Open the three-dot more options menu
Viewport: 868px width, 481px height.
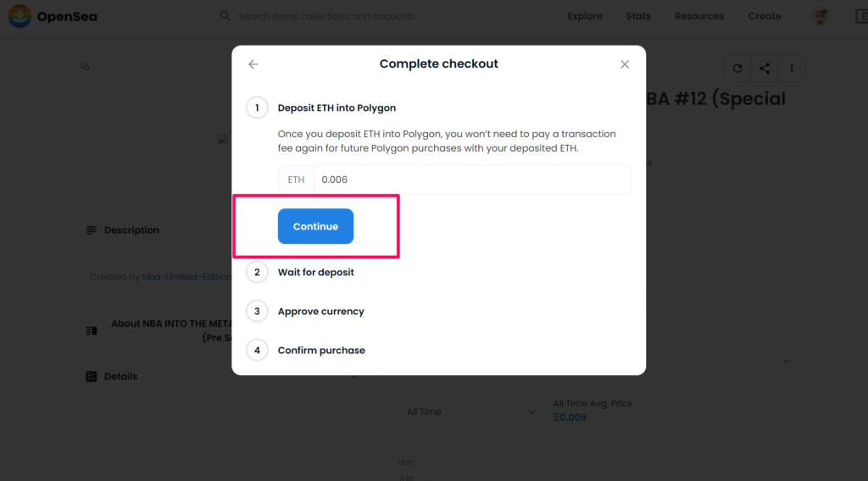[792, 69]
